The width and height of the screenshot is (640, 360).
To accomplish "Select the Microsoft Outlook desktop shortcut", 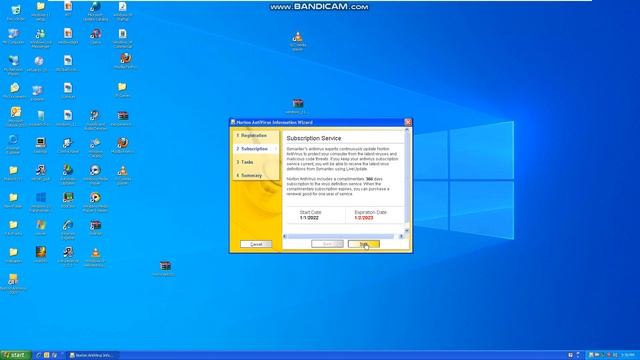I will pyautogui.click(x=15, y=117).
